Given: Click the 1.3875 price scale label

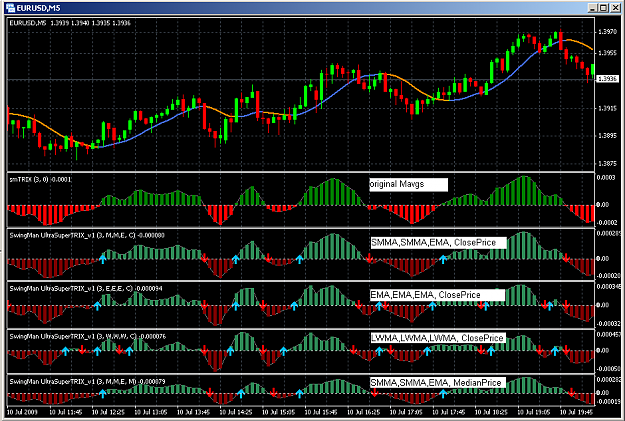Looking at the screenshot, I should pyautogui.click(x=608, y=163).
